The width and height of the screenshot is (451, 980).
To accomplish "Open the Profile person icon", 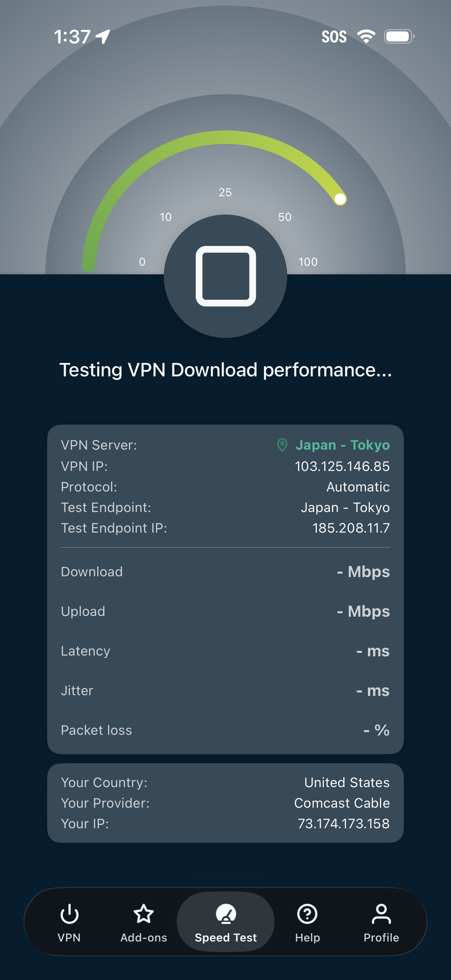I will [381, 914].
